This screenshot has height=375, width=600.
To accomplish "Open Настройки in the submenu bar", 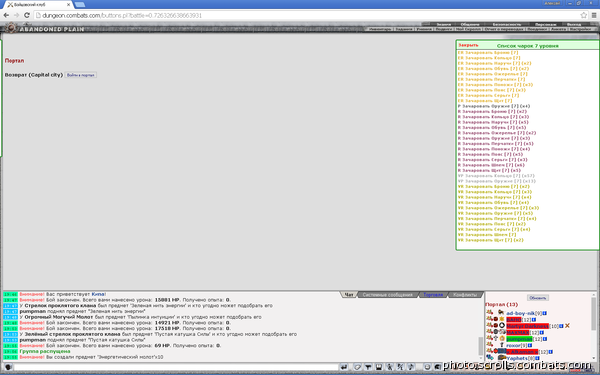I will coord(580,29).
